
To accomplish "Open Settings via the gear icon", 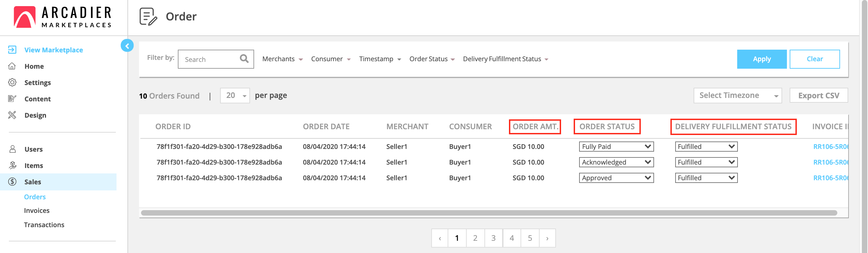I will pyautogui.click(x=12, y=83).
